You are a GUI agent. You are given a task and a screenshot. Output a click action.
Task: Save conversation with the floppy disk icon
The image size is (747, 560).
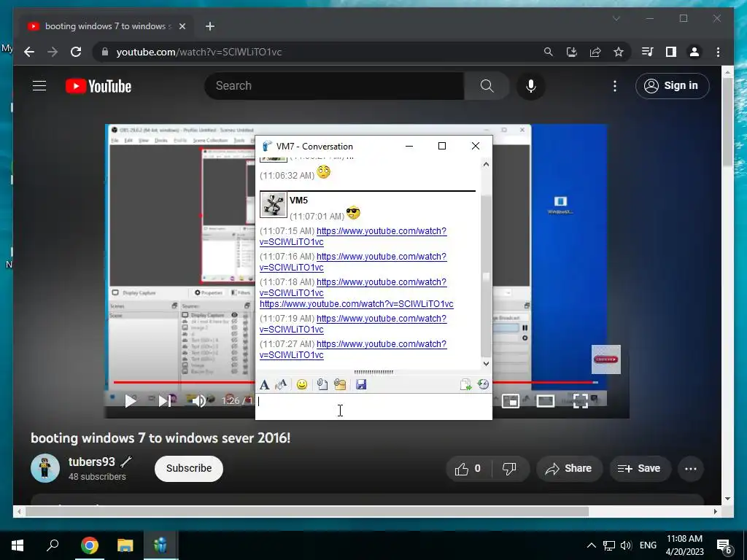(x=361, y=384)
